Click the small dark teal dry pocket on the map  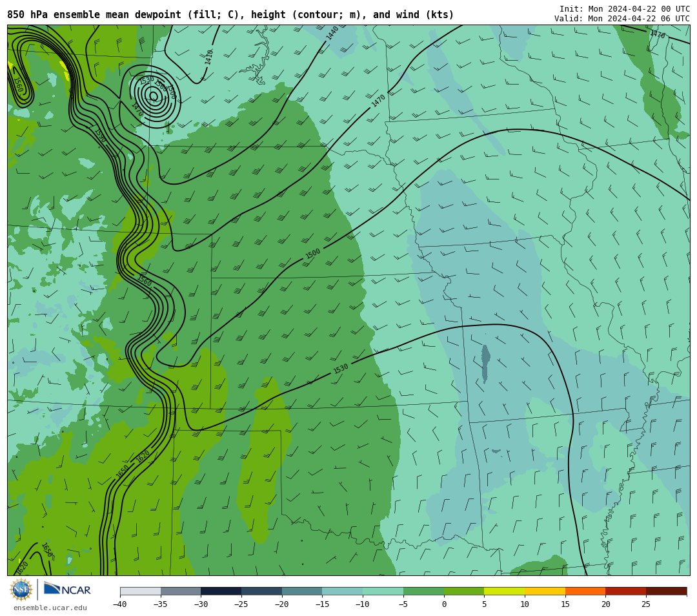(x=485, y=364)
